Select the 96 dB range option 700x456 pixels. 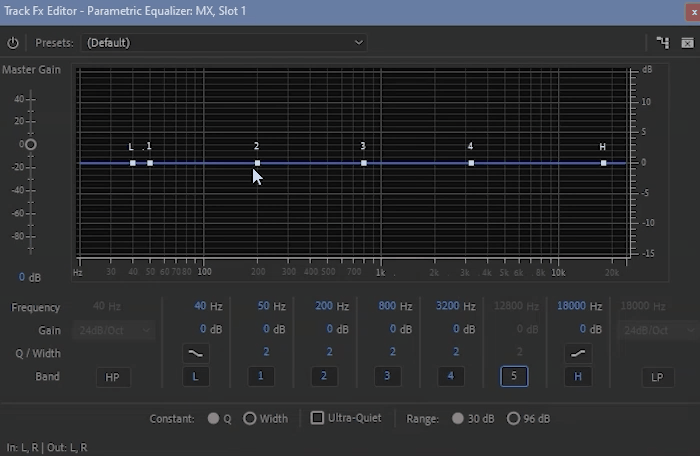513,418
